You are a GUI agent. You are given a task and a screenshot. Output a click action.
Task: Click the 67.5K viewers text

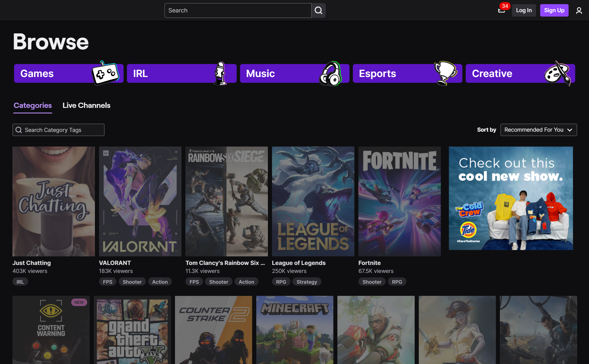click(x=376, y=271)
